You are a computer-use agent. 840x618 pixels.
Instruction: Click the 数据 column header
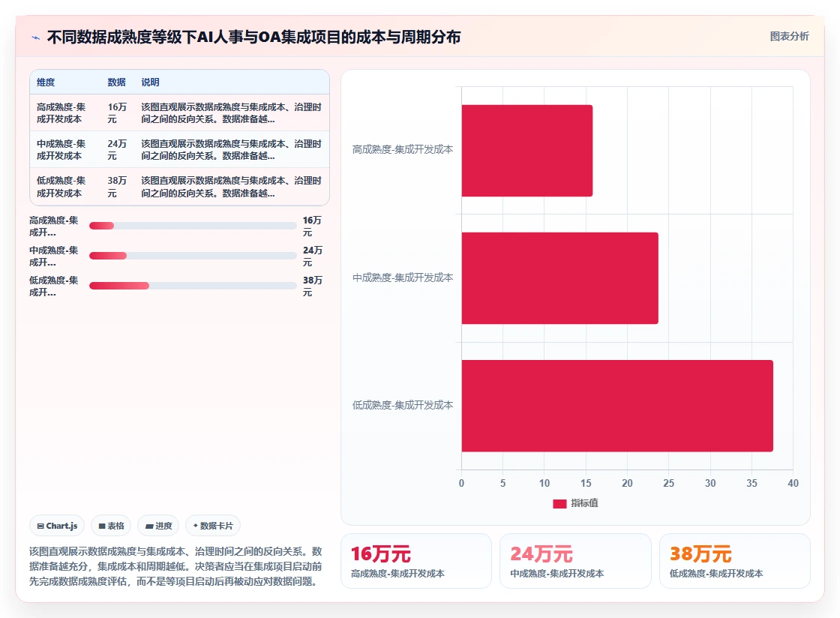(116, 82)
